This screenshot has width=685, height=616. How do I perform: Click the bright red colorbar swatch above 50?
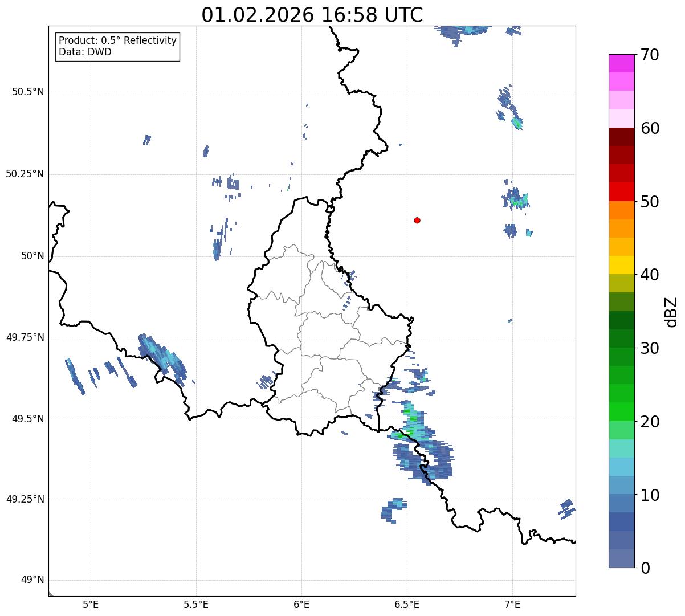click(621, 191)
